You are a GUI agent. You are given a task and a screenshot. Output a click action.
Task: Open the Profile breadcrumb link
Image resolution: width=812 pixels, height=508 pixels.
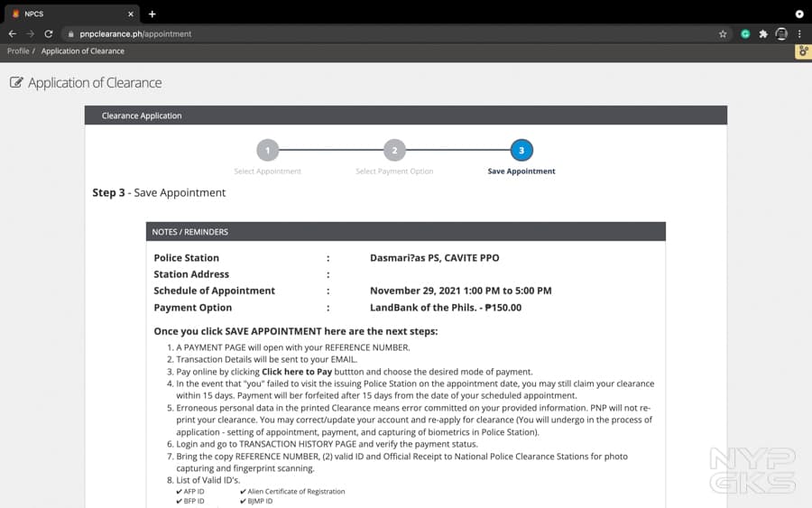(18, 51)
